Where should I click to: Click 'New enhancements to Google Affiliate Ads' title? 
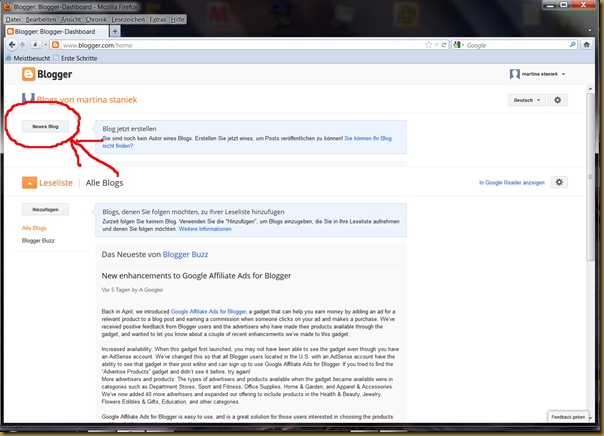click(196, 276)
